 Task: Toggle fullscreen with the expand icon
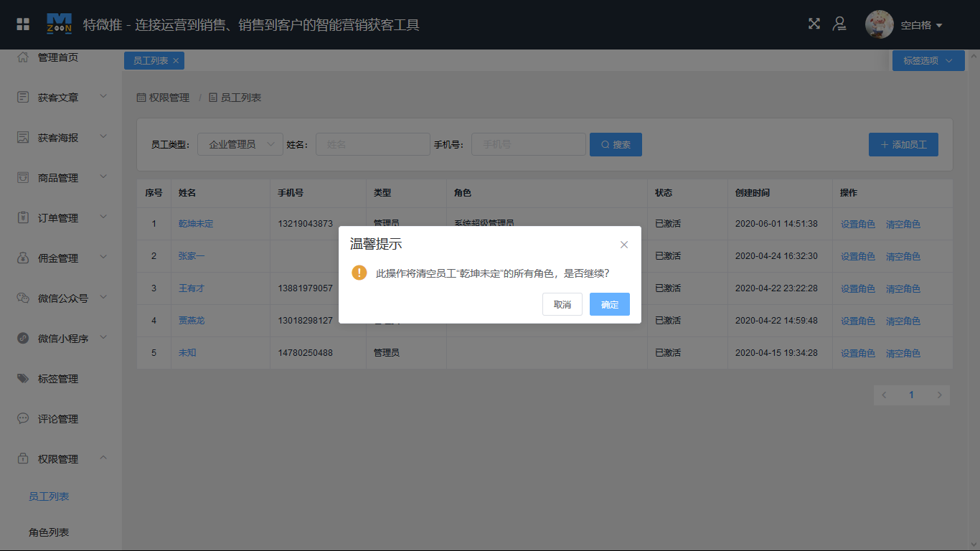click(814, 24)
